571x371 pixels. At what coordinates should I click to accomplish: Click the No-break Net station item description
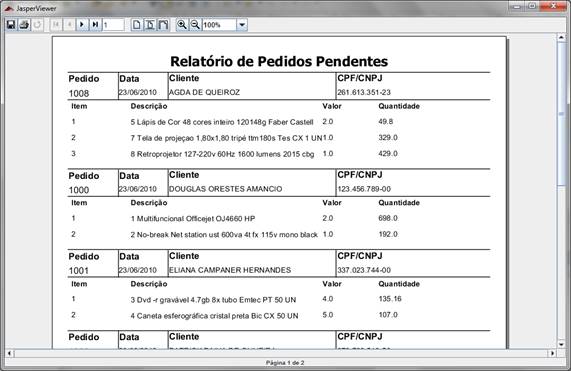(x=224, y=235)
